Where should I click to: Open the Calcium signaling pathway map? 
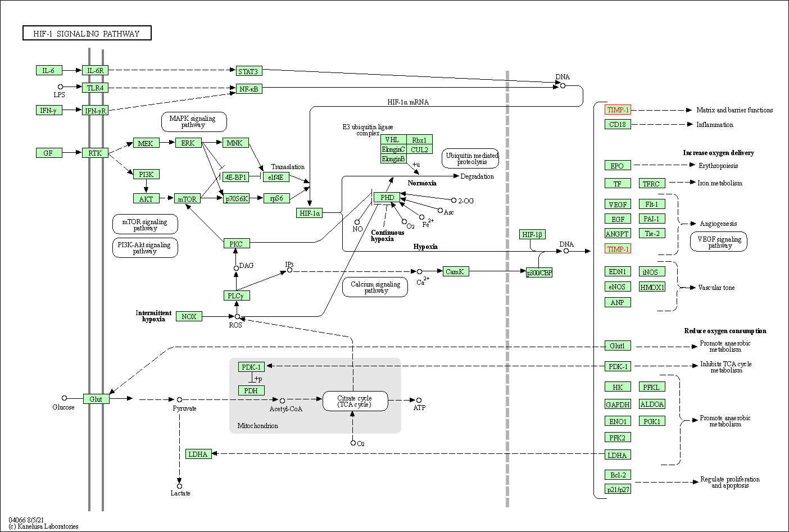375,287
